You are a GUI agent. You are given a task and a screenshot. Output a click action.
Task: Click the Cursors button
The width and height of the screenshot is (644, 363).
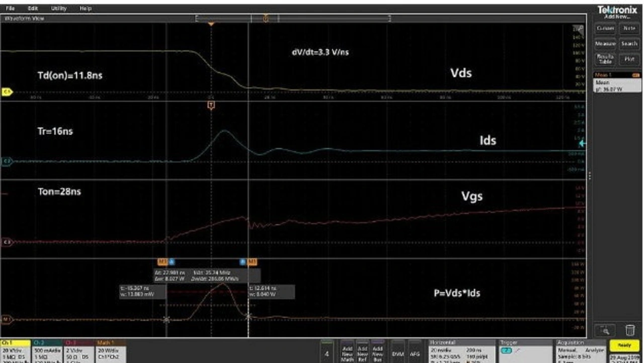(605, 29)
